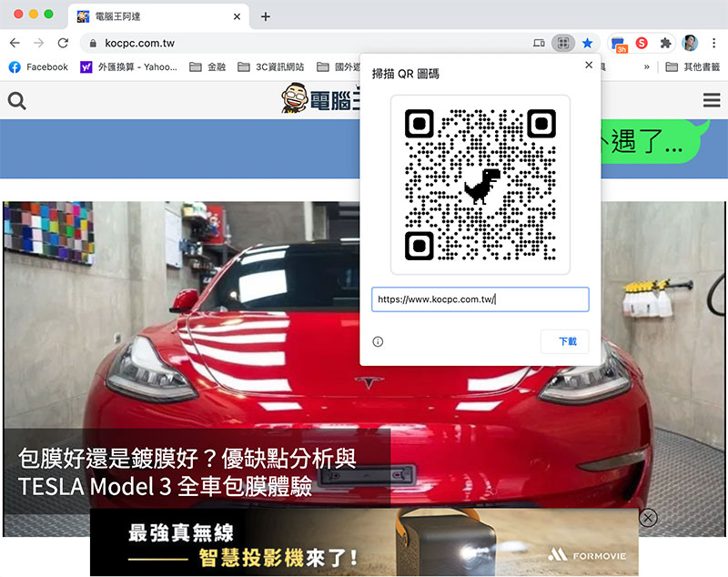728x577 pixels.
Task: Open the Extensions puzzle menu
Action: pos(666,43)
